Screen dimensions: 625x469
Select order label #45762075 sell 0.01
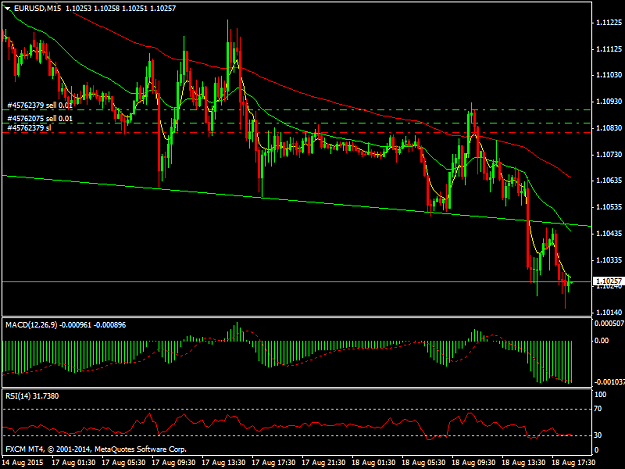pos(40,118)
